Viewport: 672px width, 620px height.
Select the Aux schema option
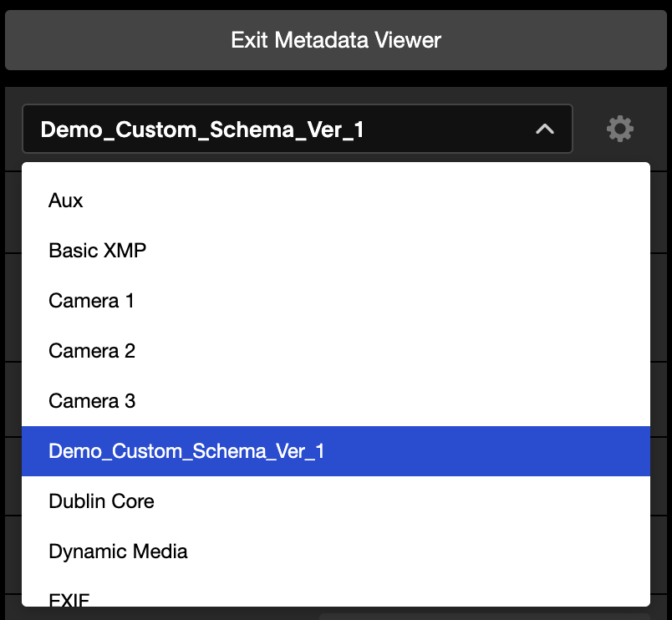click(336, 201)
